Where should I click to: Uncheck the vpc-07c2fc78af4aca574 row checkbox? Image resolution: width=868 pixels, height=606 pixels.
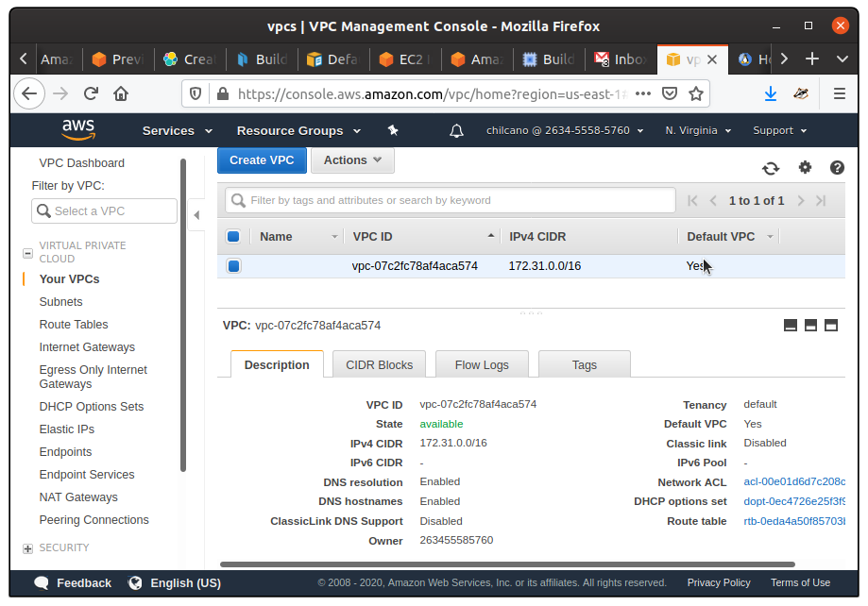pos(233,266)
